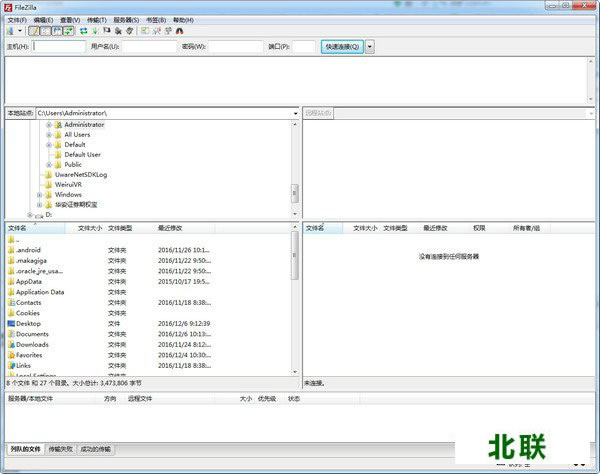Open the quickconnect history dropdown arrow

click(370, 47)
